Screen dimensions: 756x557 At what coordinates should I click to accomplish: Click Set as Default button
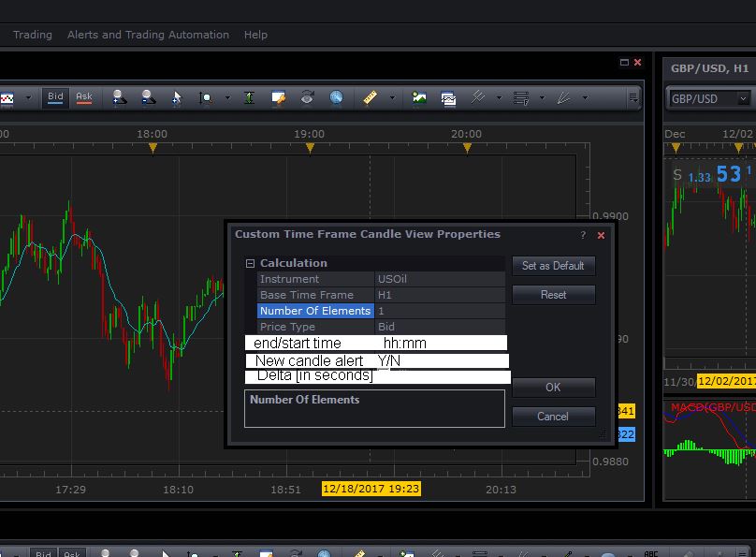(553, 266)
